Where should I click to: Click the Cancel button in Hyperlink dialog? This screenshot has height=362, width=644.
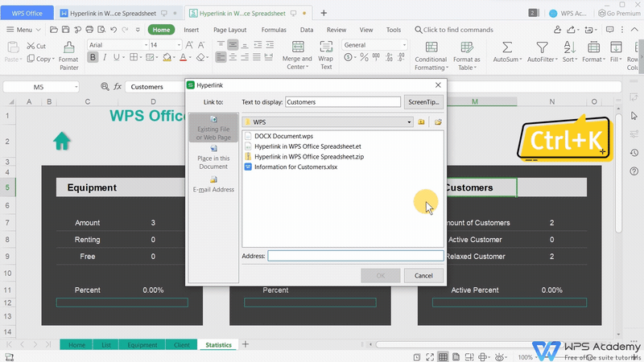[x=423, y=275]
